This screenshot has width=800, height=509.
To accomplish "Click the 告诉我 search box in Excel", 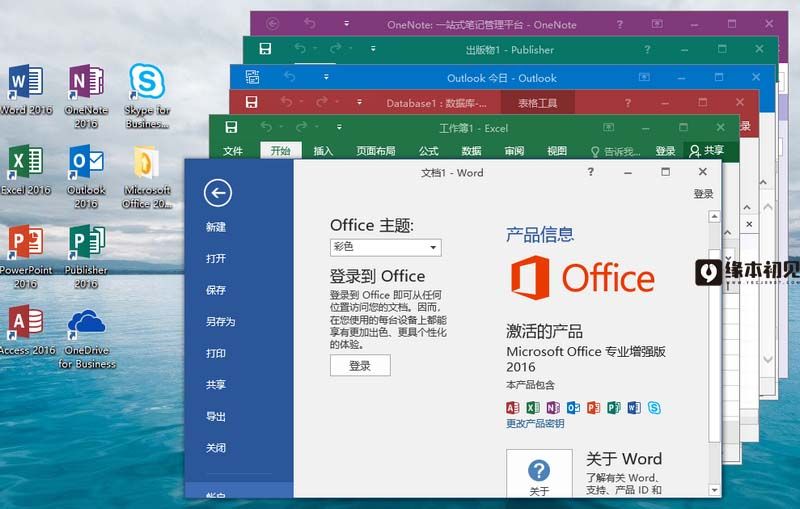I will [616, 151].
